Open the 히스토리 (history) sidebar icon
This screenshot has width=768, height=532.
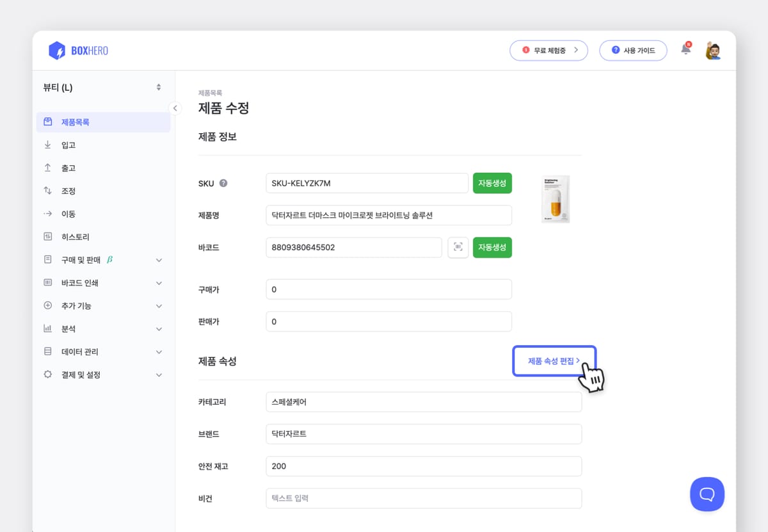pyautogui.click(x=47, y=237)
